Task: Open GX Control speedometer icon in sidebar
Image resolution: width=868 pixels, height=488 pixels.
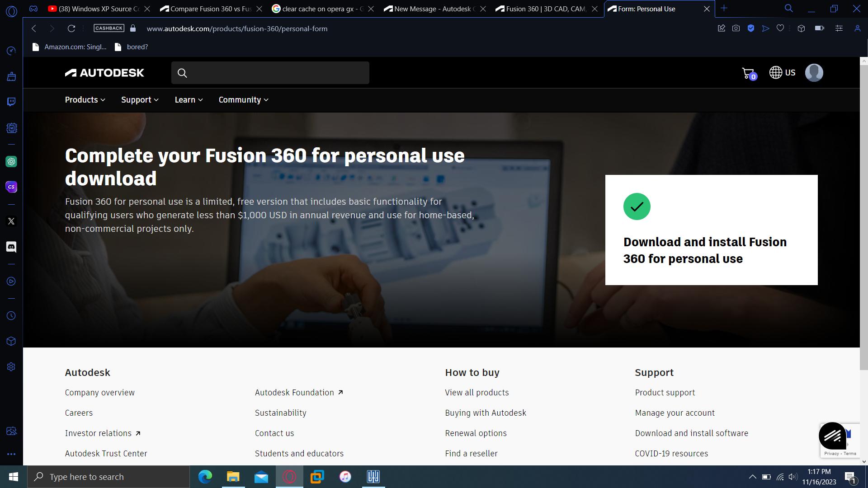Action: pos(11,51)
